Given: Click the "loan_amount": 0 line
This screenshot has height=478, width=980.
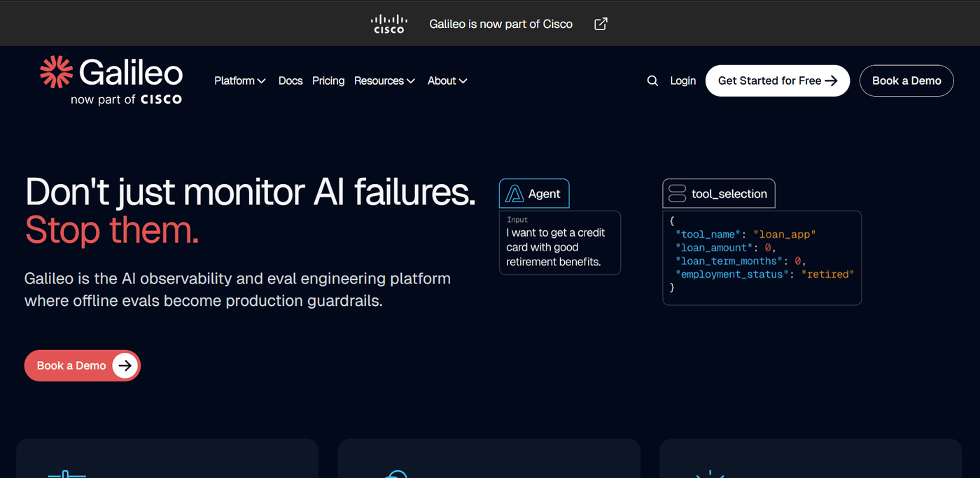Looking at the screenshot, I should pos(726,248).
